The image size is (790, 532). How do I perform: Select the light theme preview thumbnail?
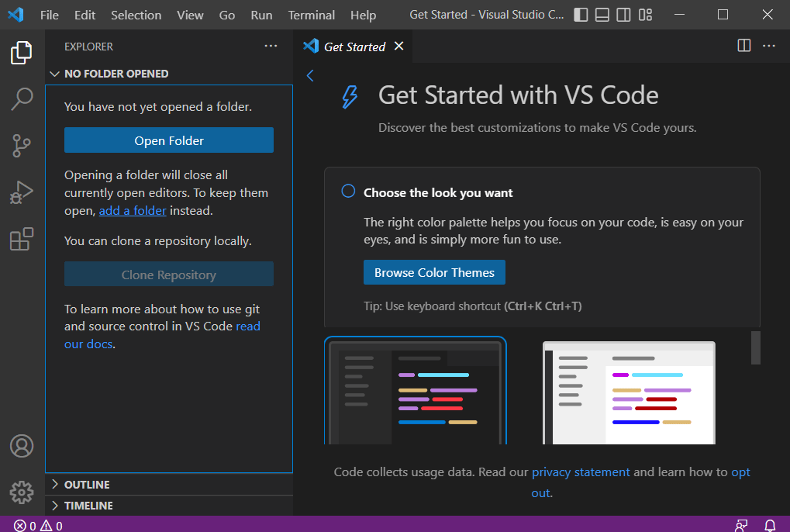pos(629,392)
